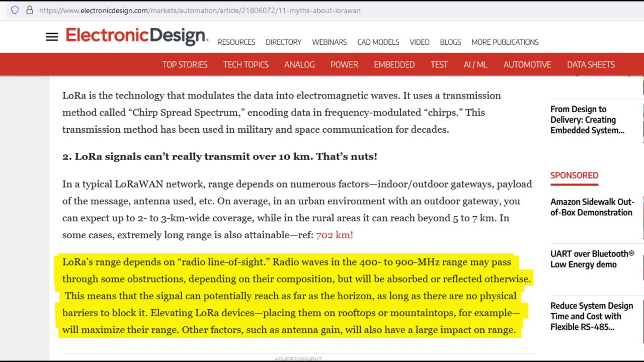
Task: Click the padlock site security icon
Action: 30,10
